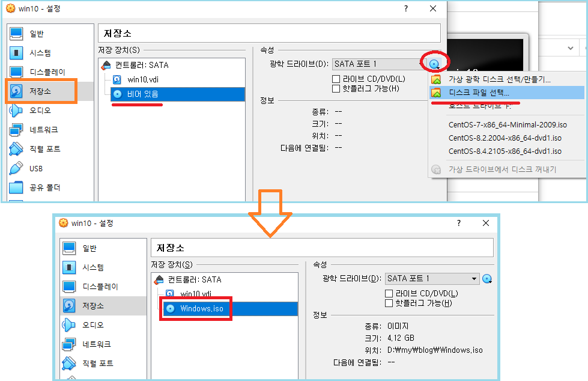
Task: Close the upper win10 설정 dialog
Action: (x=433, y=8)
